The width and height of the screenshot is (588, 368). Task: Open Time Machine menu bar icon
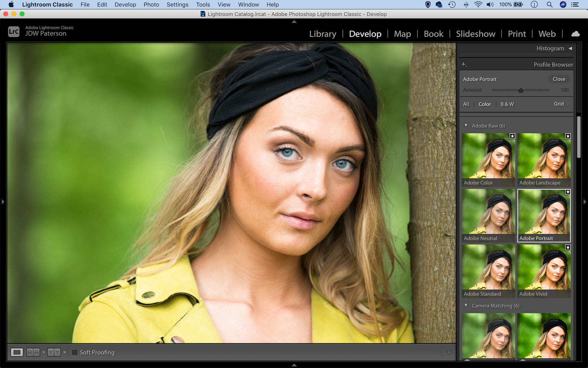pos(452,4)
